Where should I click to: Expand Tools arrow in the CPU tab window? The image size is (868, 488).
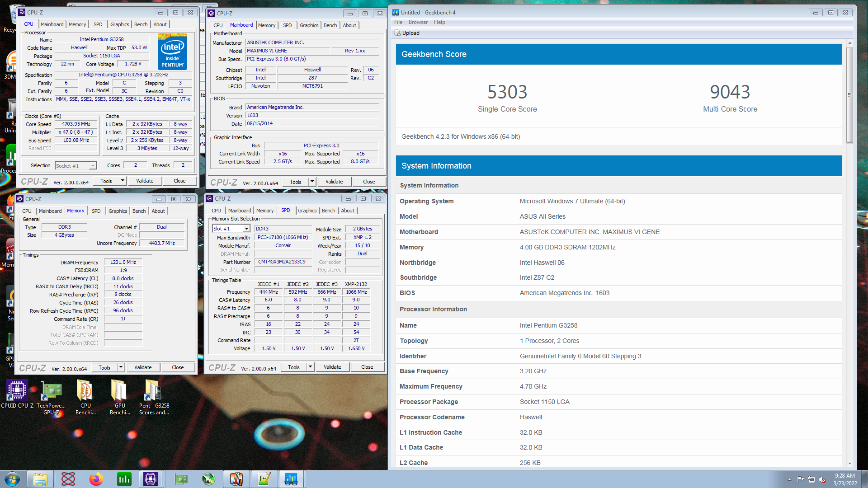(x=123, y=181)
